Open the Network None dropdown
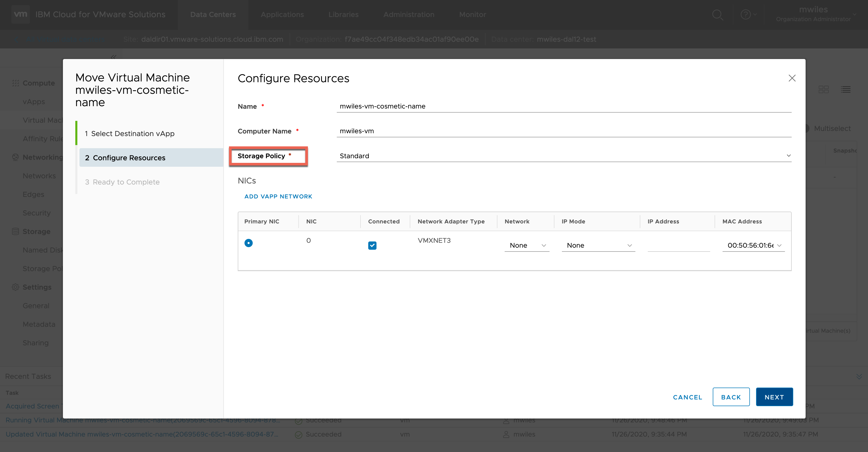Image resolution: width=868 pixels, height=452 pixels. [527, 245]
